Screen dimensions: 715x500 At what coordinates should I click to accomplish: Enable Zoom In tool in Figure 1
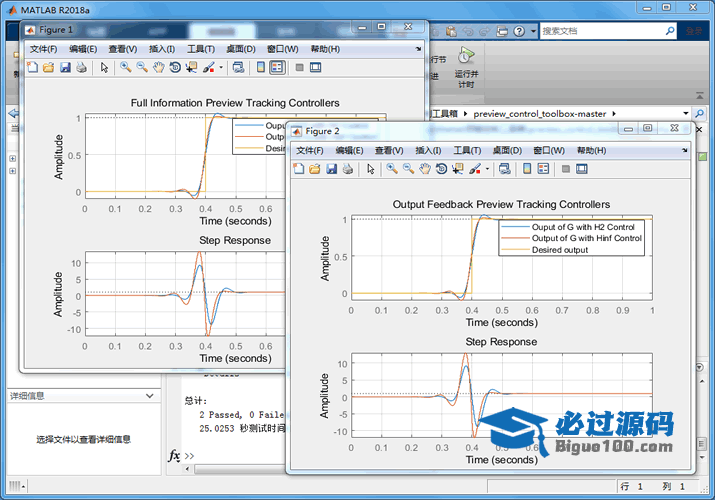point(125,67)
